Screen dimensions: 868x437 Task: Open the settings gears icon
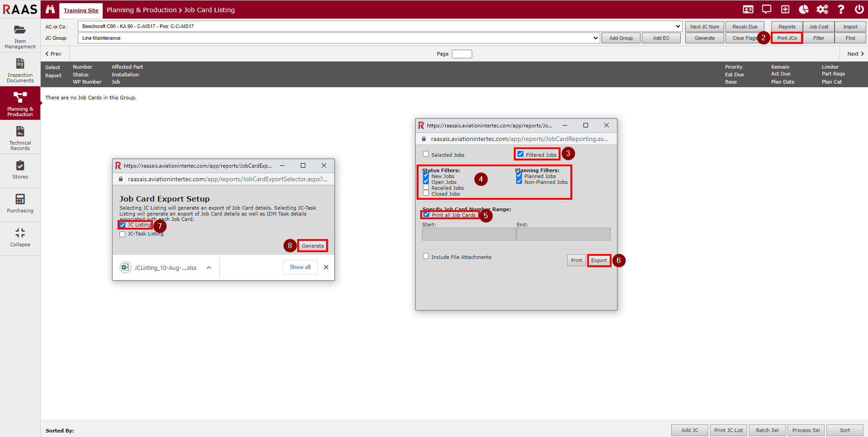pyautogui.click(x=822, y=9)
